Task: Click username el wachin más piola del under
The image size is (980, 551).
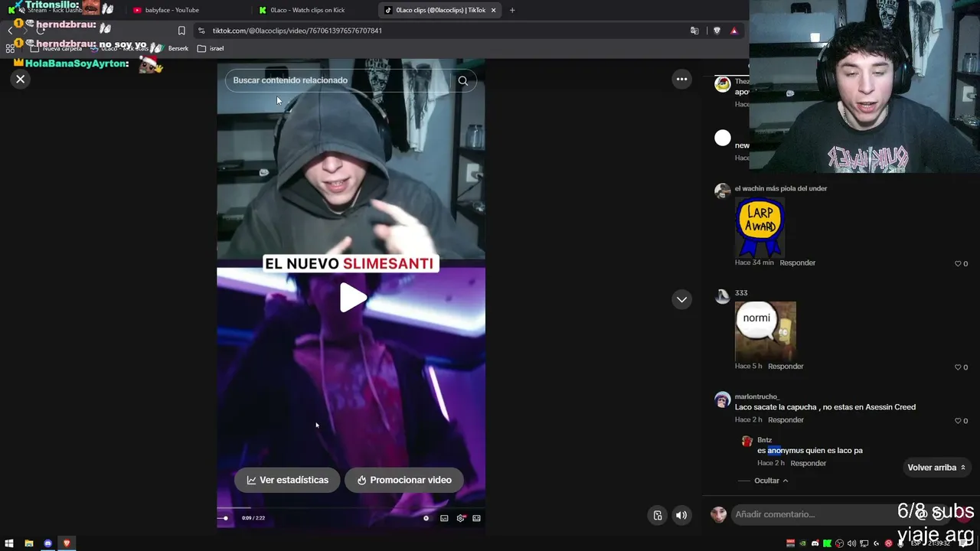Action: tap(781, 188)
